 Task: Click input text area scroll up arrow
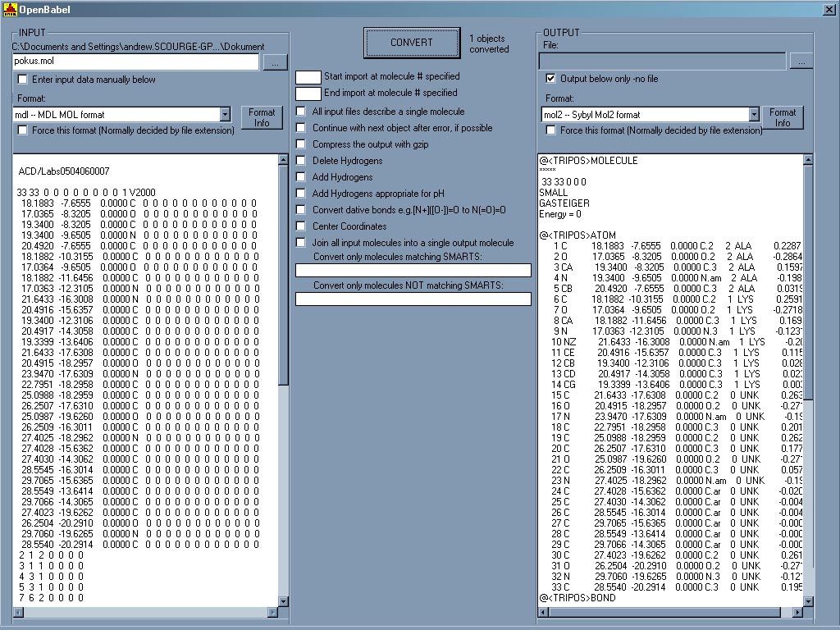point(283,160)
